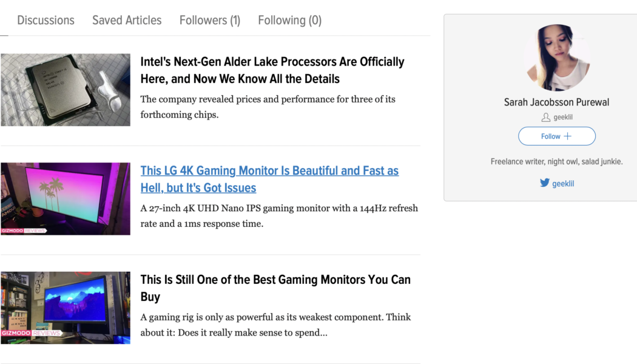Open 'This Is Still One of the Best Gaming Monitors' headline
637x364 pixels.
275,288
